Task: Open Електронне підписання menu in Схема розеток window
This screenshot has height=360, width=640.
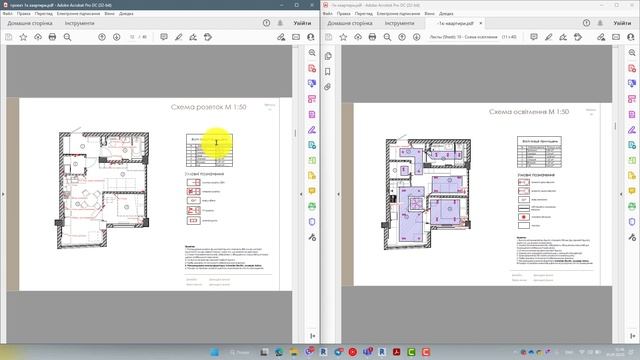Action: (78, 13)
